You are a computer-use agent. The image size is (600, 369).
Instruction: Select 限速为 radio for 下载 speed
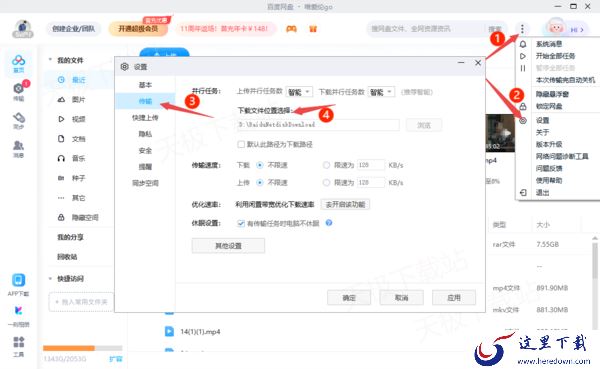click(326, 165)
